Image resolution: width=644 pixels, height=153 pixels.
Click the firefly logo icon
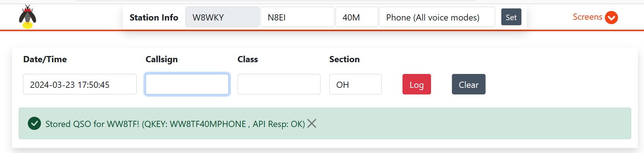coord(27,17)
